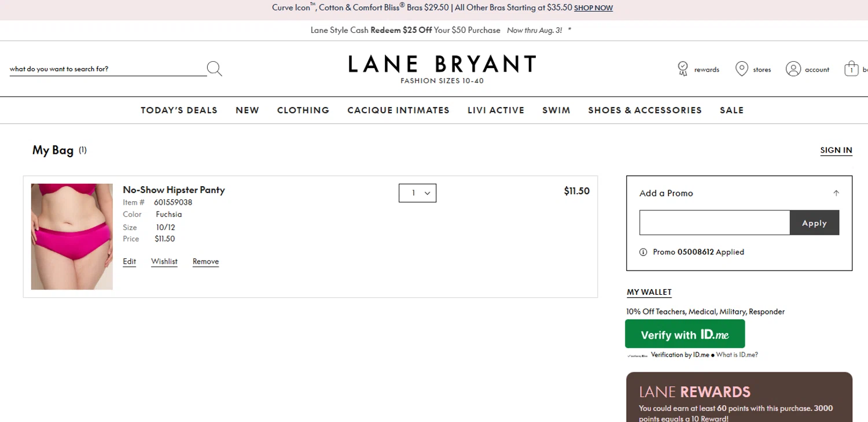Click the What is ID.me? link
Viewport: 868px width, 422px height.
[737, 355]
